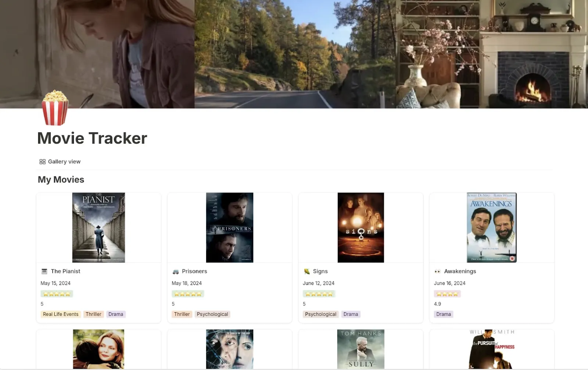The width and height of the screenshot is (588, 370).
Task: Click the gallery grid icon beside Gallery view
Action: point(43,161)
